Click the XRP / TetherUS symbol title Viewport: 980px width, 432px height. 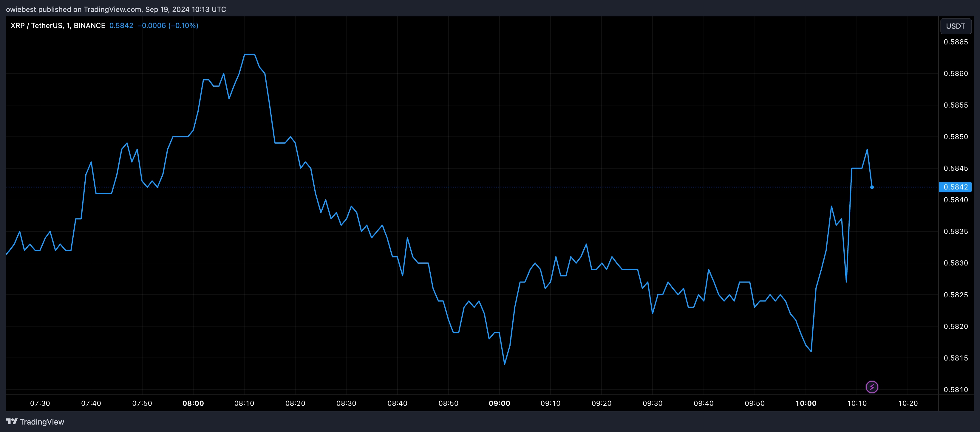tap(58, 25)
